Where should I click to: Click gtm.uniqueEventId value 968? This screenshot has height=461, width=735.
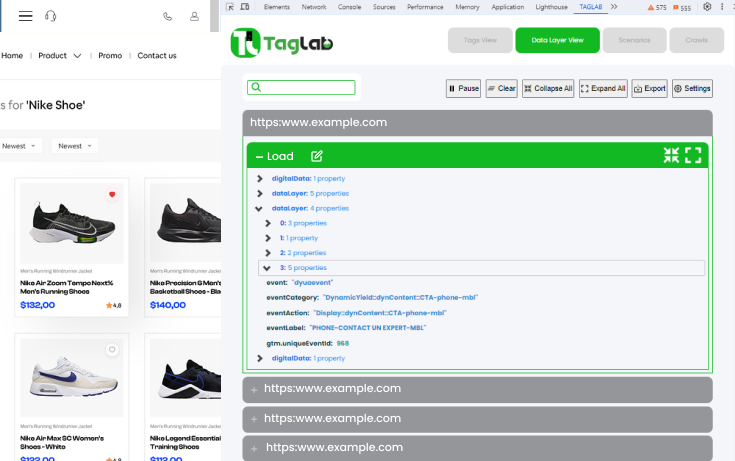tap(343, 343)
